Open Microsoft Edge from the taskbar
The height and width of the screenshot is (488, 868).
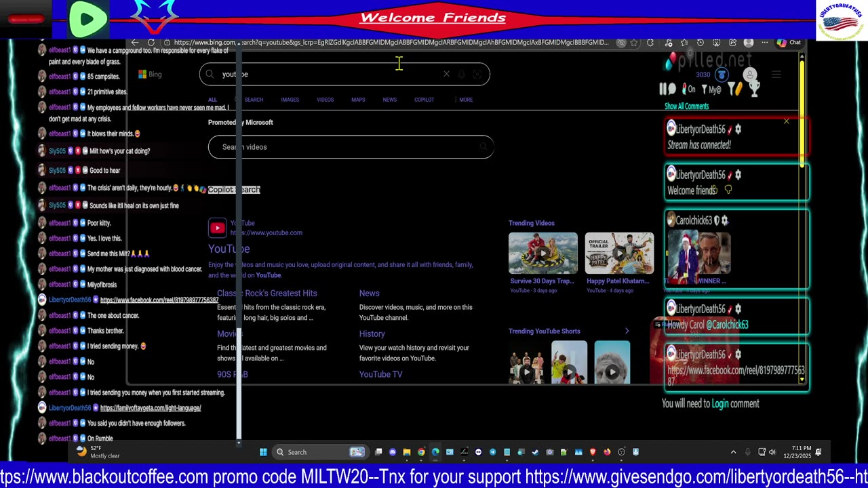coord(435,452)
